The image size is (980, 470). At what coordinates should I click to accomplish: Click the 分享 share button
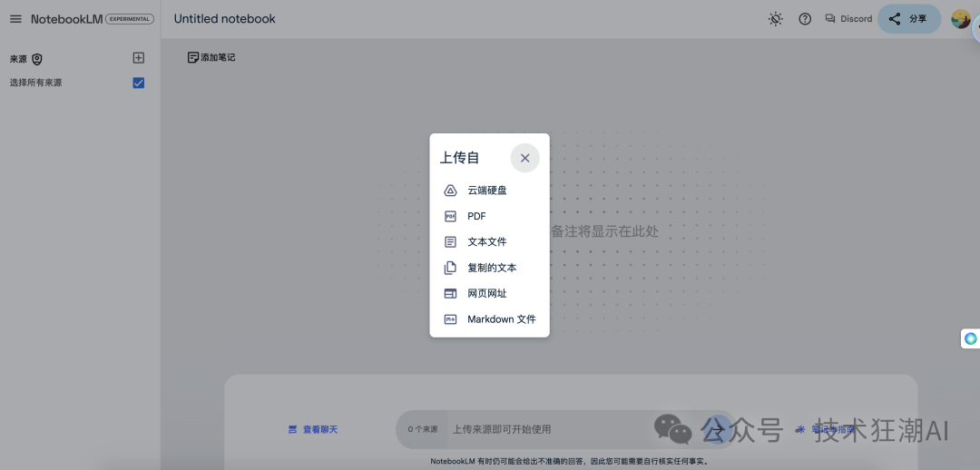click(x=908, y=19)
